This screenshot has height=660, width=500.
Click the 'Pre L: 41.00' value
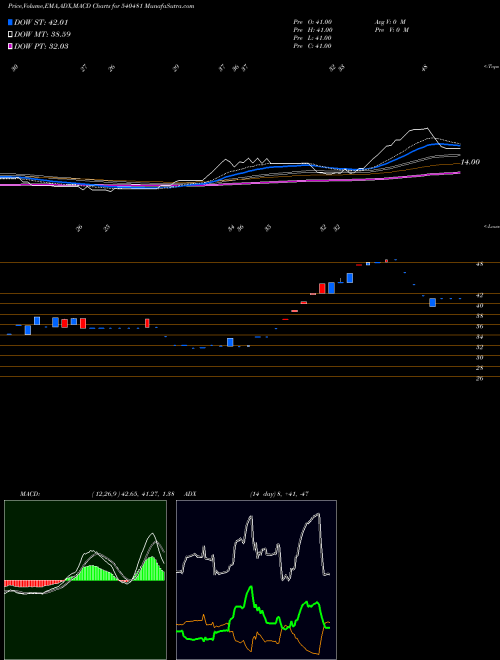tap(312, 38)
